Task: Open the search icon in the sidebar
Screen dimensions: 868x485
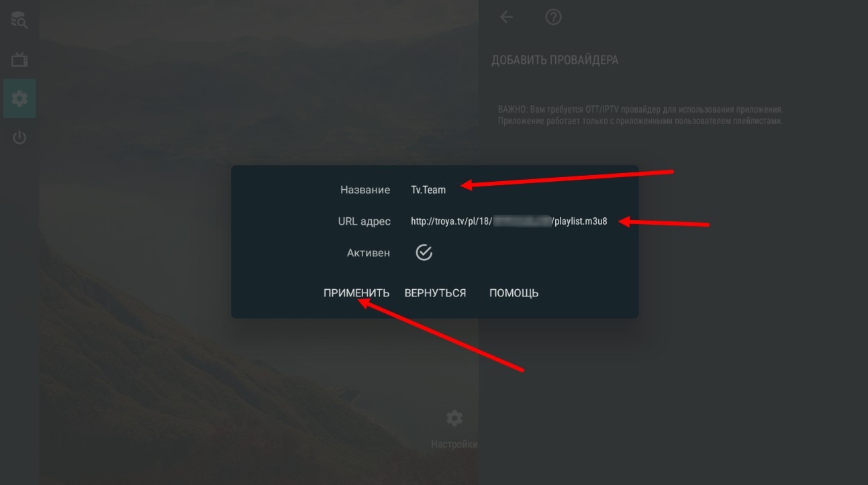Action: [19, 20]
